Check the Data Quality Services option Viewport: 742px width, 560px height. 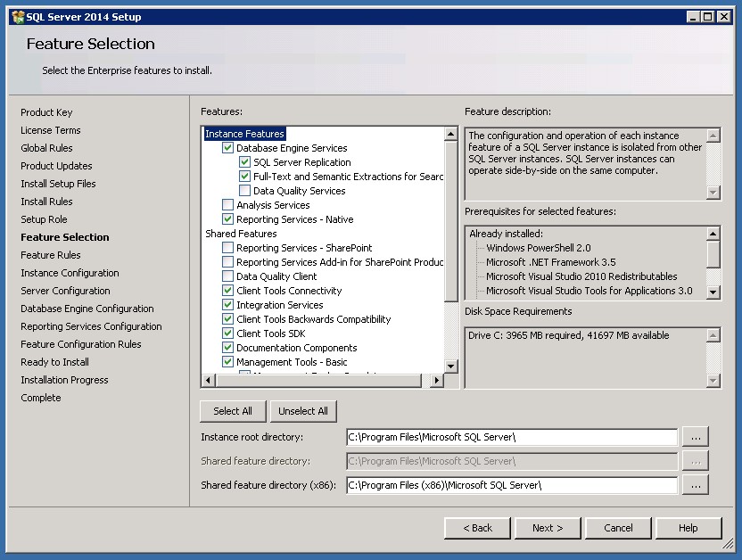[245, 191]
